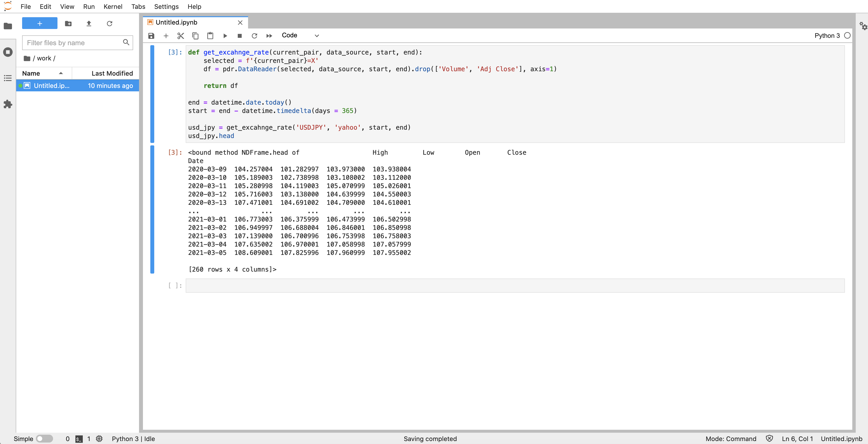Open the Table of Contents sidebar
This screenshot has width=868, height=444.
point(8,78)
